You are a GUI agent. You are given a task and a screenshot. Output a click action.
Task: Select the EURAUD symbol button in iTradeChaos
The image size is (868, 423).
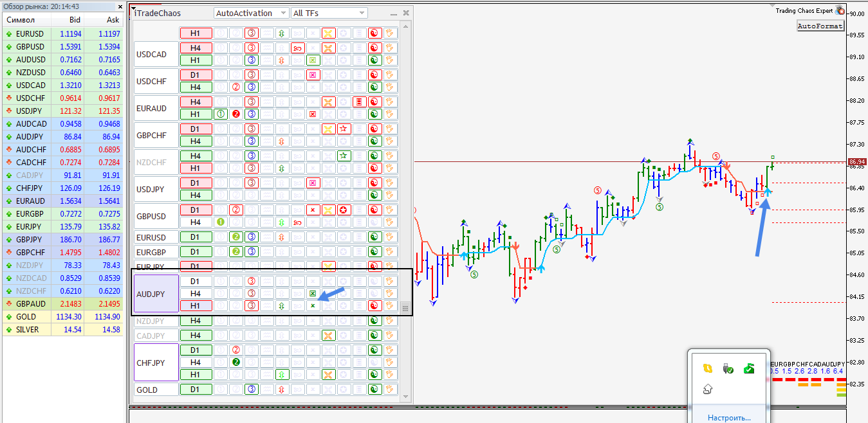coord(156,109)
